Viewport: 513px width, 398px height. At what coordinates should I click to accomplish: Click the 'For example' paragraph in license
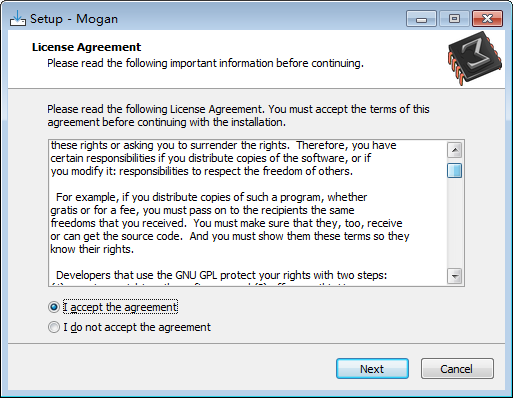click(230, 223)
